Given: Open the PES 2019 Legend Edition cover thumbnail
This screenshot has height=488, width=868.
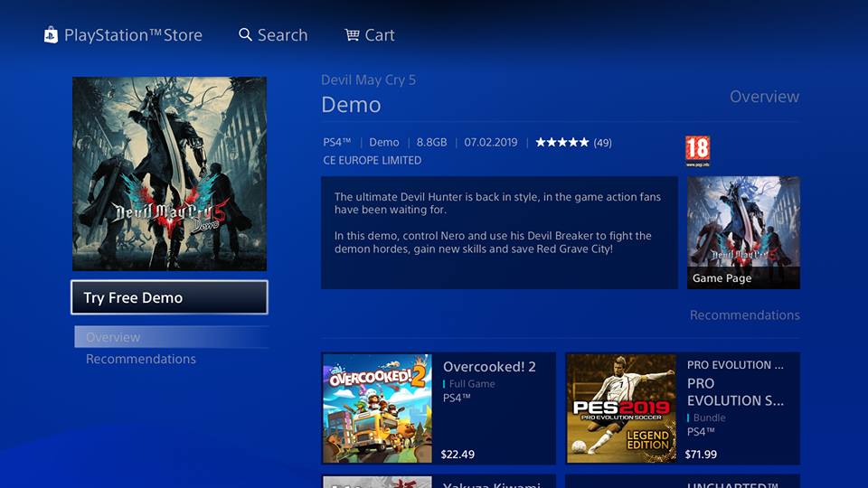Looking at the screenshot, I should point(621,408).
